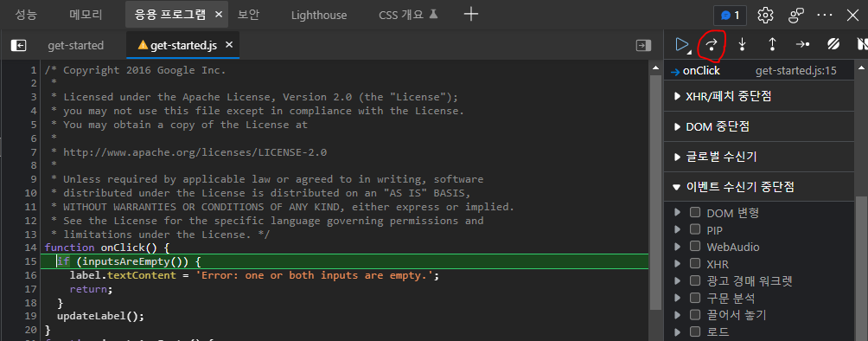Click updateLabel(); on line 19
This screenshot has width=868, height=341.
coord(100,316)
